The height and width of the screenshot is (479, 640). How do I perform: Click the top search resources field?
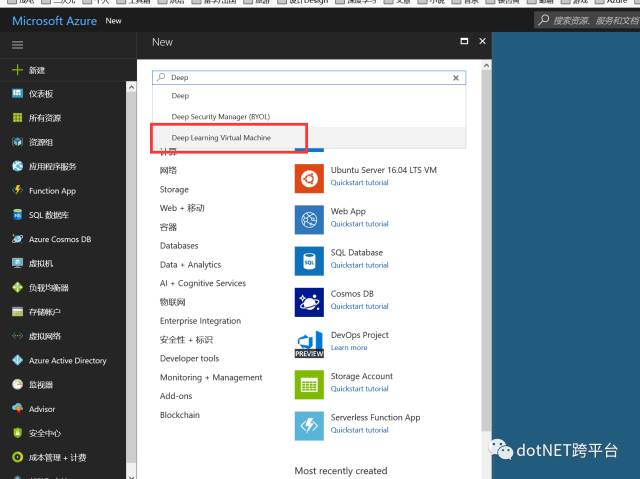[x=587, y=20]
